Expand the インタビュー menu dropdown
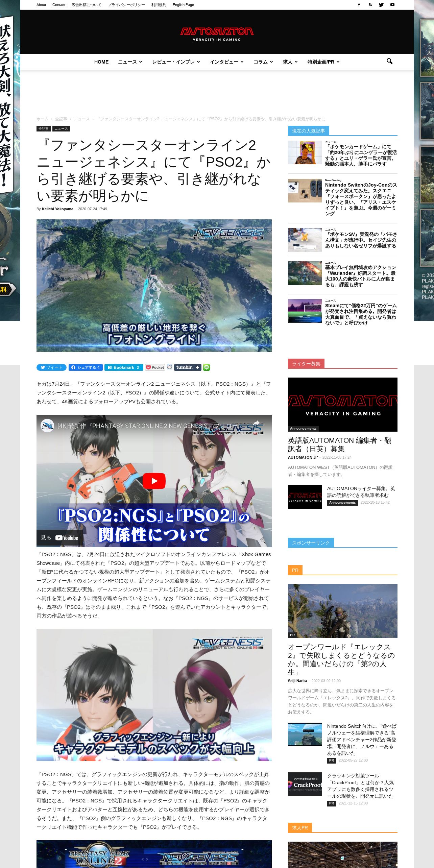Image resolution: width=434 pixels, height=868 pixels. point(227,62)
